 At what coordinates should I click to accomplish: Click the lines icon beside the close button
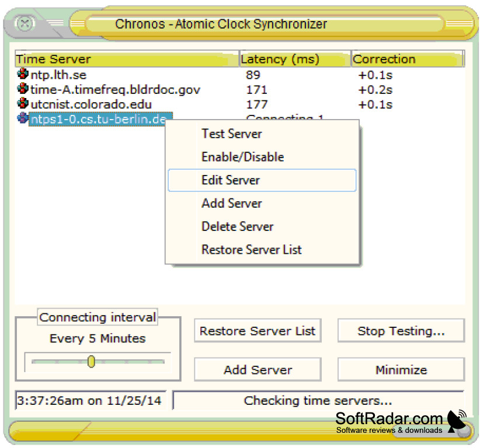(x=55, y=23)
